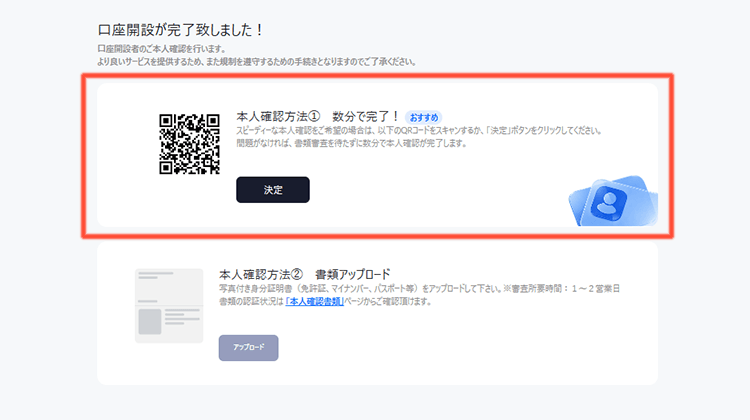
Task: Click the スピーディーな本人確認 description line
Action: tap(419, 131)
